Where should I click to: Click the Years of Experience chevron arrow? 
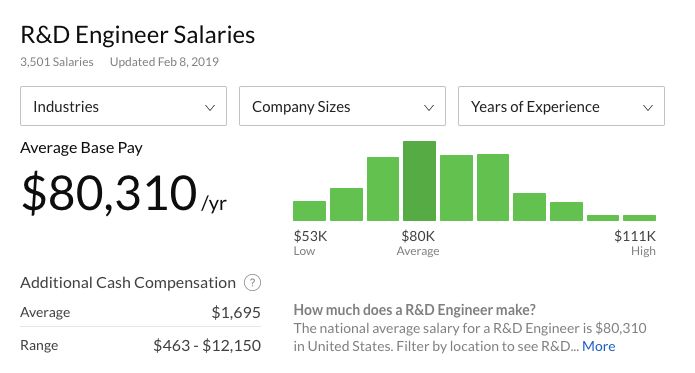coord(648,108)
